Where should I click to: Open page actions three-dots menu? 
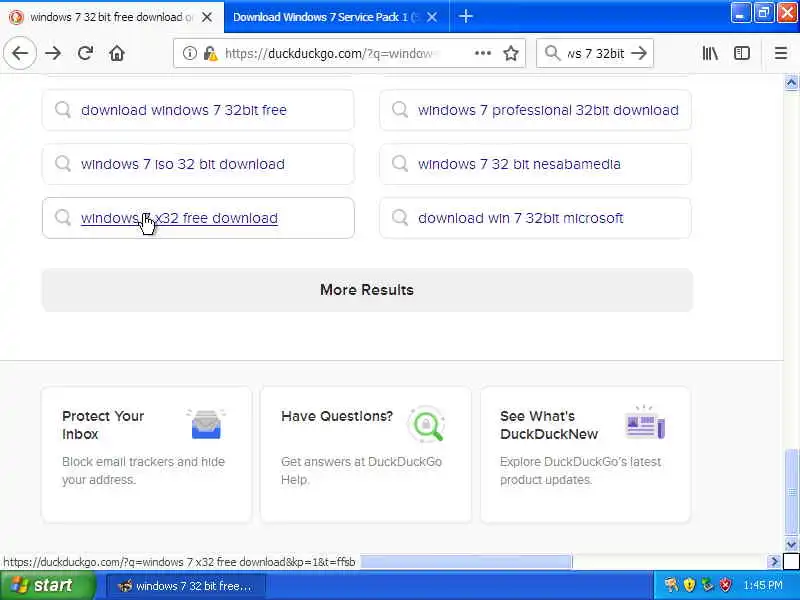click(x=483, y=53)
